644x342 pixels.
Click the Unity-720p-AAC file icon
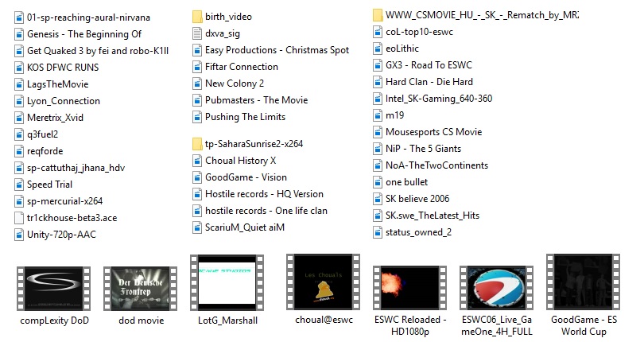tap(19, 235)
